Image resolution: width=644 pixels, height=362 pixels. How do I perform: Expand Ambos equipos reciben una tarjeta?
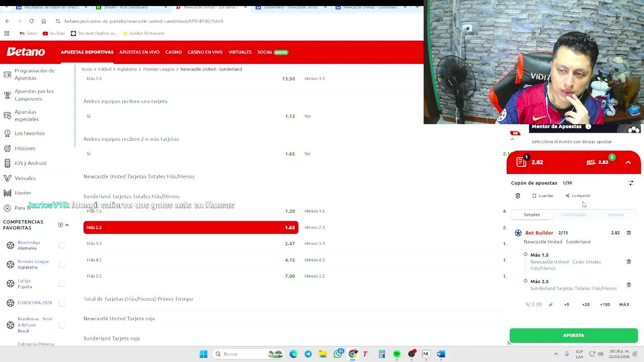pyautogui.click(x=125, y=102)
